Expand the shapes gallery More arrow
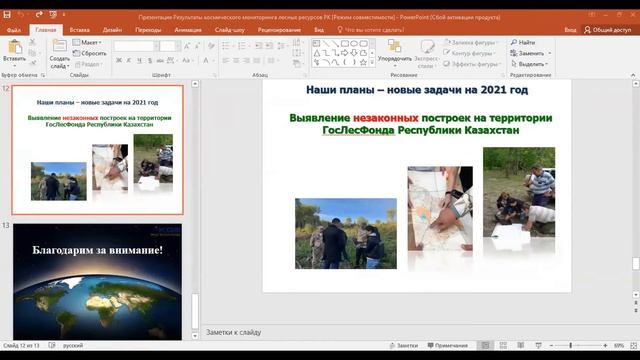Image resolution: width=640 pixels, height=360 pixels. [x=372, y=62]
